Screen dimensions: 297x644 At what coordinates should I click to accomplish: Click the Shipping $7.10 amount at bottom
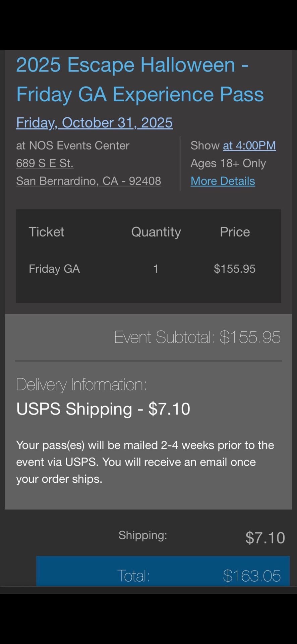(x=265, y=538)
